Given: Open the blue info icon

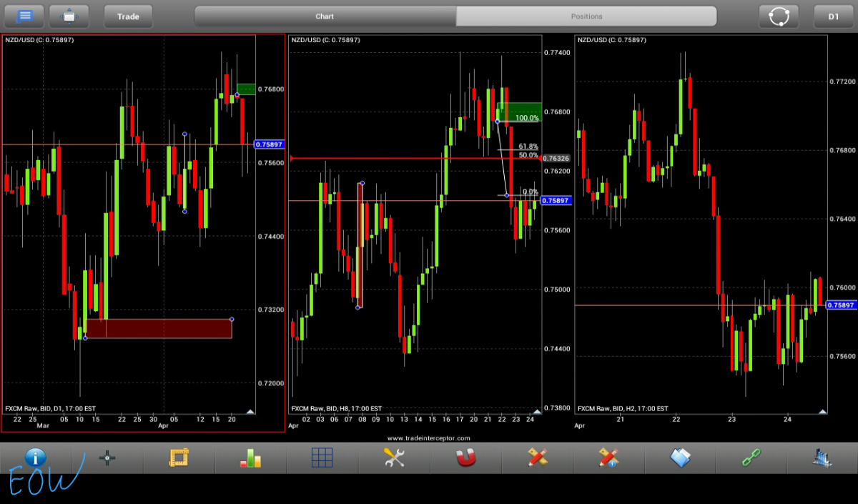Looking at the screenshot, I should click(x=35, y=458).
